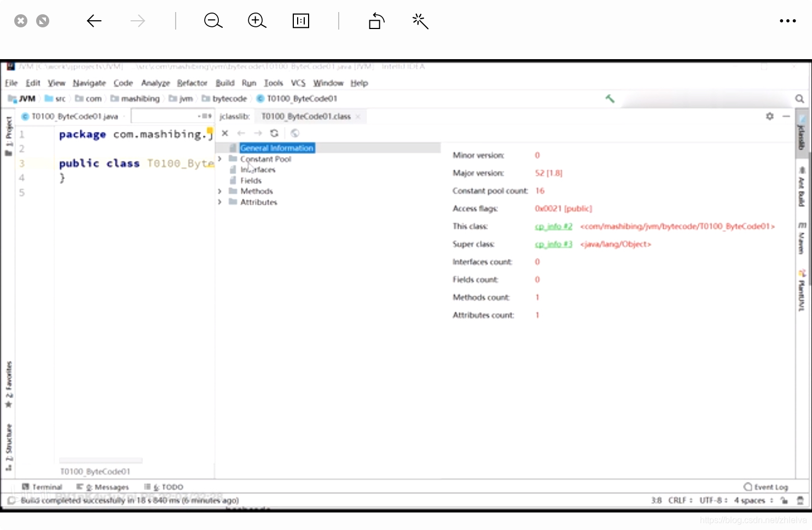Image resolution: width=812 pixels, height=530 pixels.
Task: Open the Favorites tool window sidebar button
Action: point(9,384)
